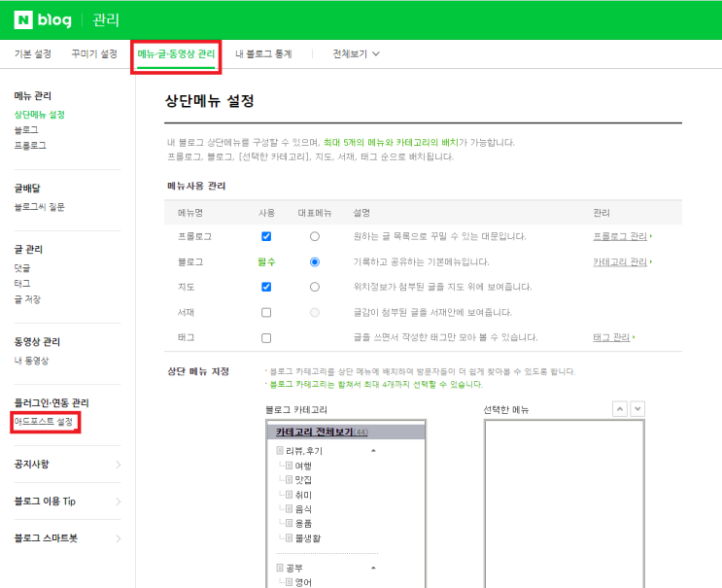722x588 pixels.
Task: Select the 리뷰,후기 category
Action: click(x=304, y=451)
